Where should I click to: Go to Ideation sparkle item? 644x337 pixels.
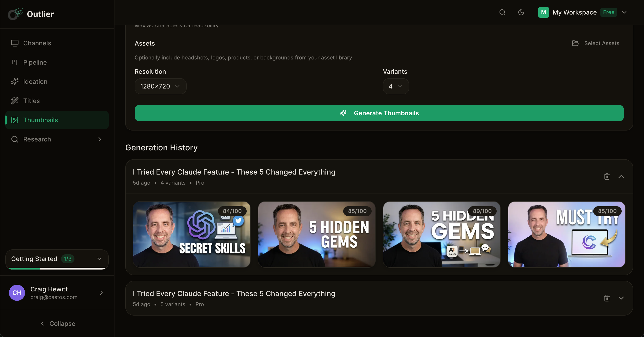pos(35,81)
